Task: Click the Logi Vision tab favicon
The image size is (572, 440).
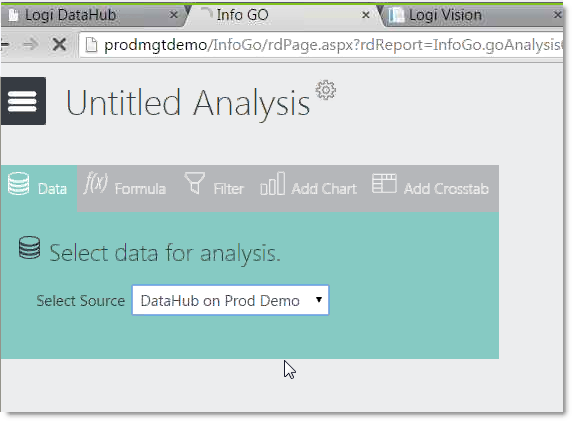Action: point(396,15)
